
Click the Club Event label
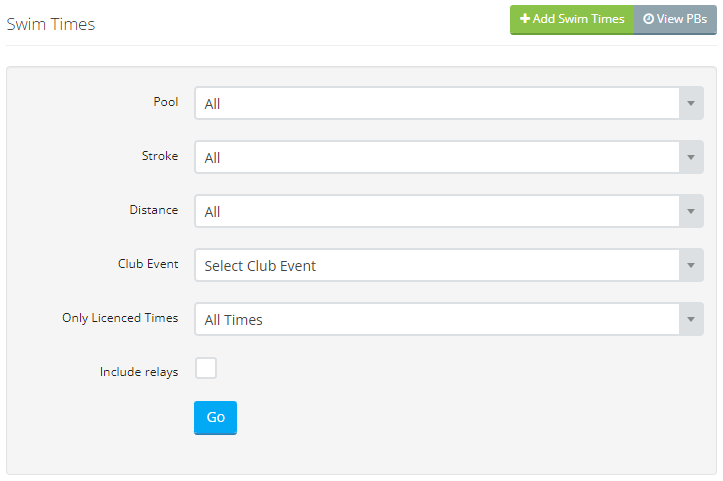[148, 264]
